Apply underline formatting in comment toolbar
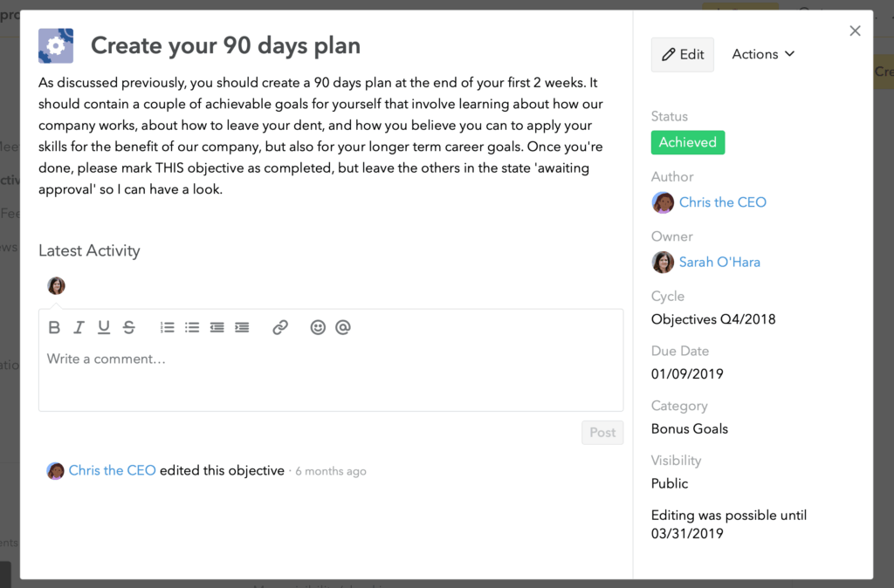The image size is (894, 588). [x=104, y=327]
